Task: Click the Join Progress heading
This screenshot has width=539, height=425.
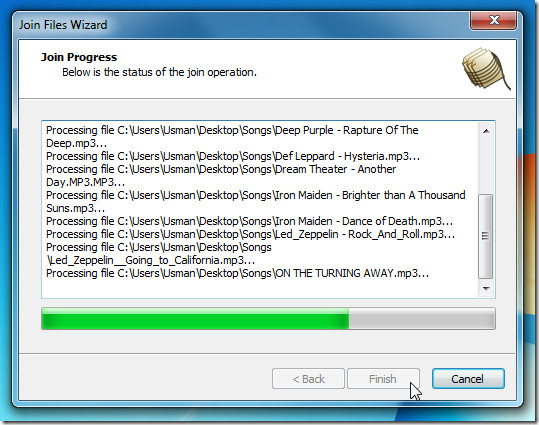Action: pos(79,57)
